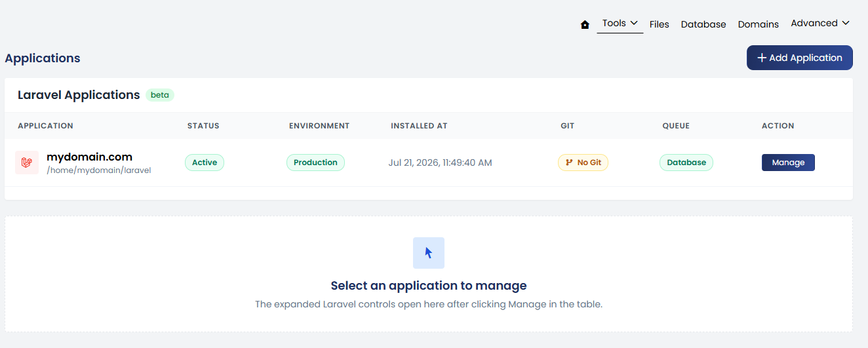The height and width of the screenshot is (348, 868).
Task: Click the mydomain.com application name
Action: pyautogui.click(x=89, y=157)
